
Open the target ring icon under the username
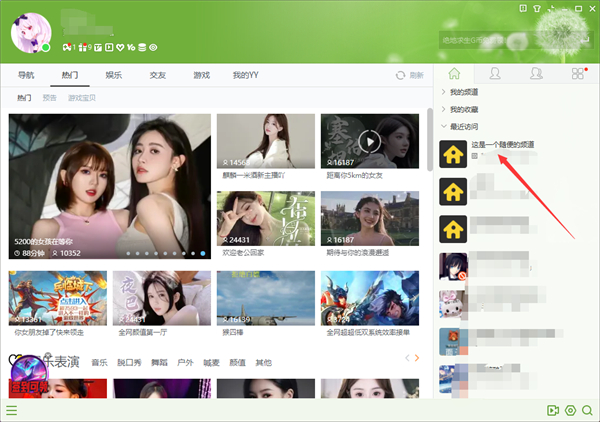point(153,47)
